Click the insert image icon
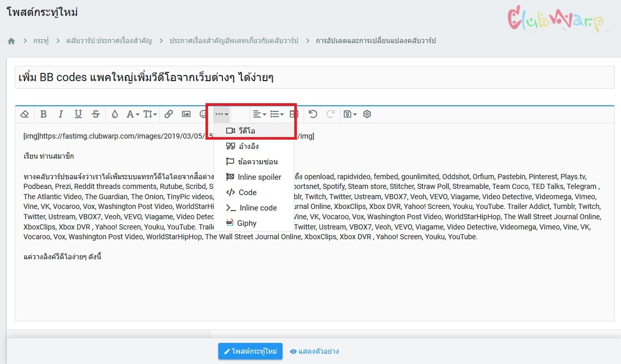Screen dimensions: 621x364 [186, 114]
